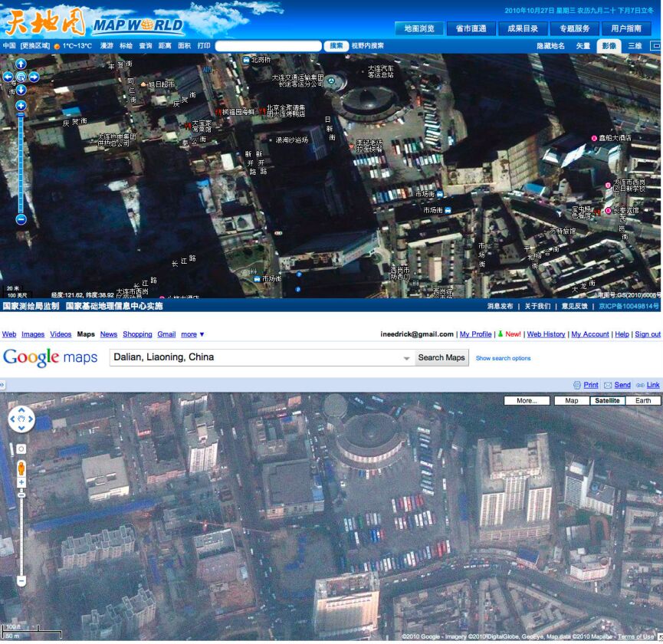Pan Map World view down arrow
Image resolution: width=663 pixels, height=644 pixels.
coord(21,90)
